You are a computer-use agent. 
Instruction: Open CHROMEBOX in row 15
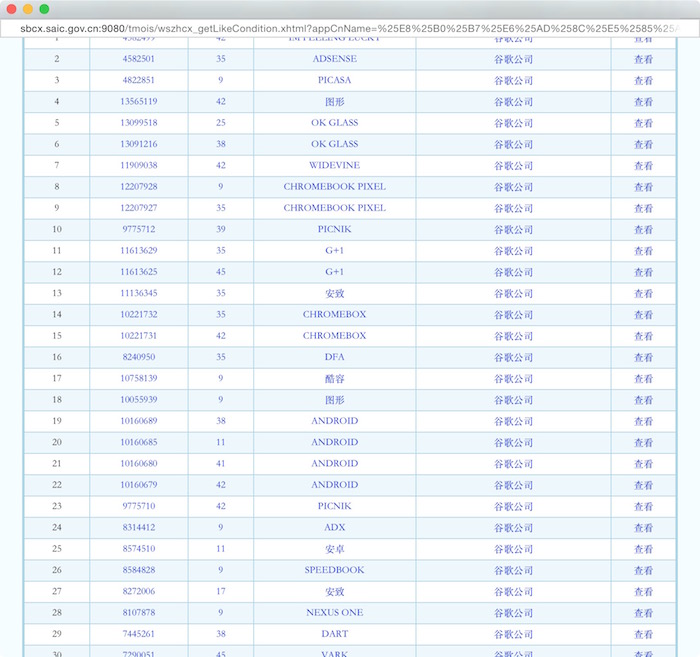tap(334, 336)
